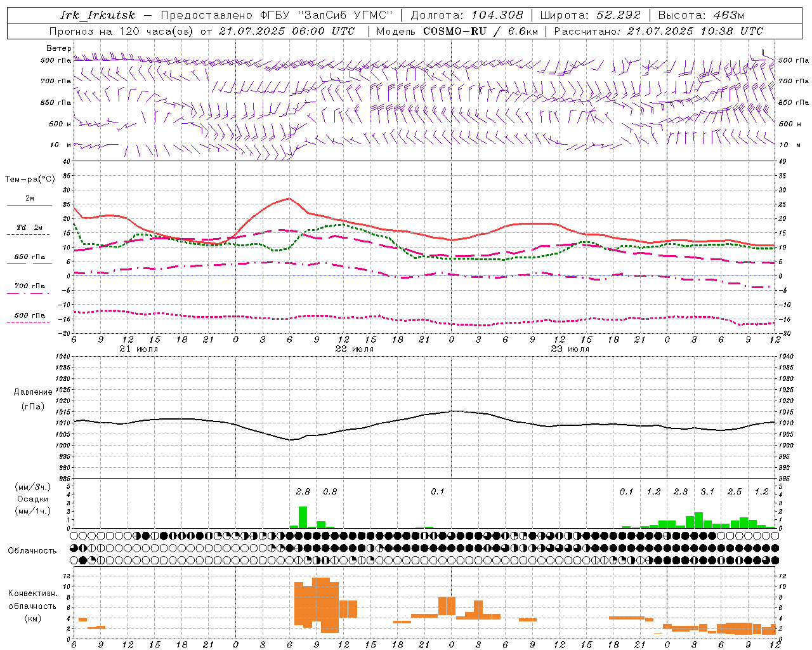Click the "(мм/3ч.)" precipitation unit label
The image size is (812, 650).
coord(33,487)
